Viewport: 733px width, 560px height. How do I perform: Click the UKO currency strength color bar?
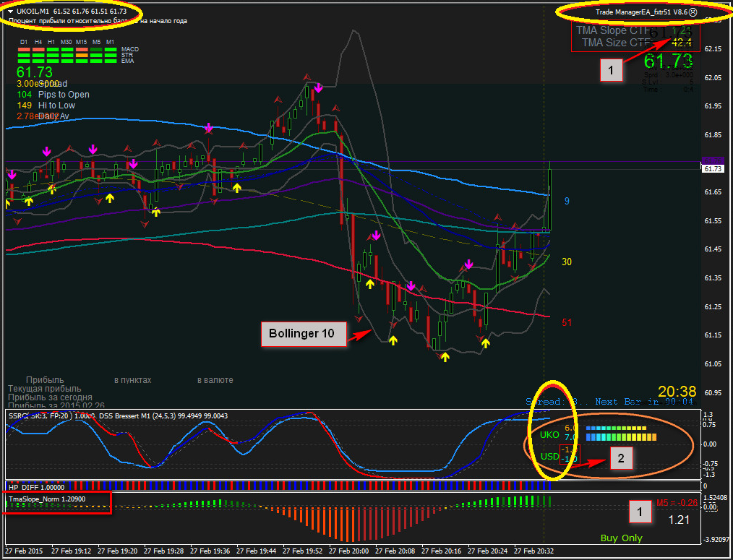point(621,433)
